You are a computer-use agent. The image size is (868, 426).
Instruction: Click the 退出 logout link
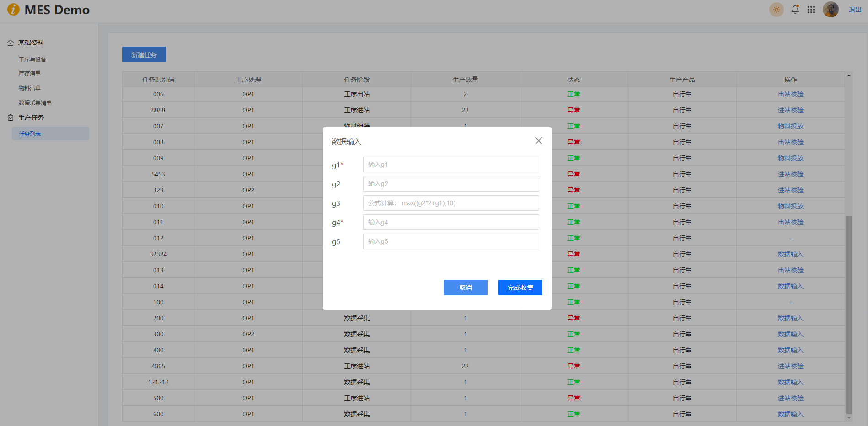(x=855, y=10)
